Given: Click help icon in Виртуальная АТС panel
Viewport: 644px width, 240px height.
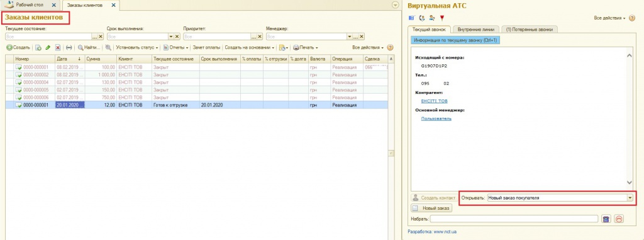Looking at the screenshot, I should pos(631,18).
